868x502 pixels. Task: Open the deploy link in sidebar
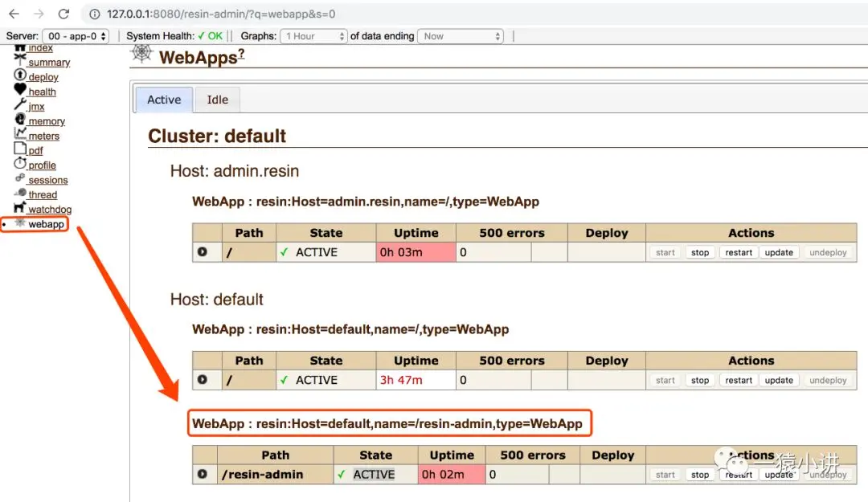43,77
